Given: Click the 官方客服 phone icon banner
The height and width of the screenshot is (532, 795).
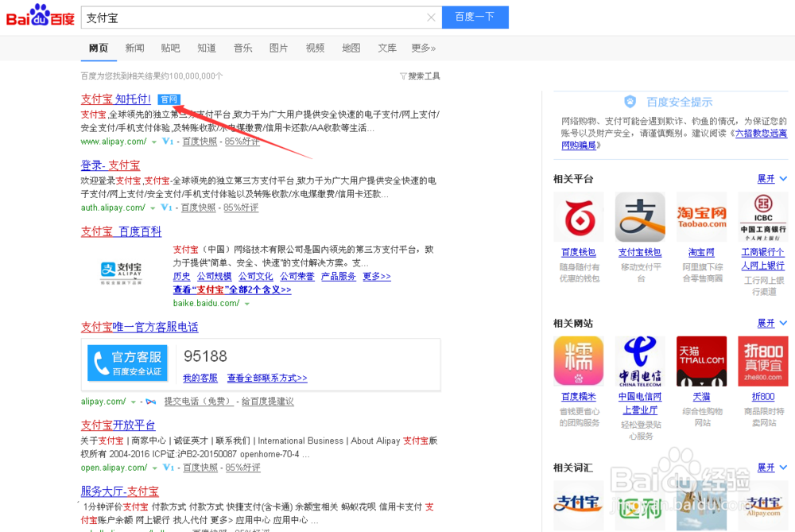Looking at the screenshot, I should click(127, 363).
